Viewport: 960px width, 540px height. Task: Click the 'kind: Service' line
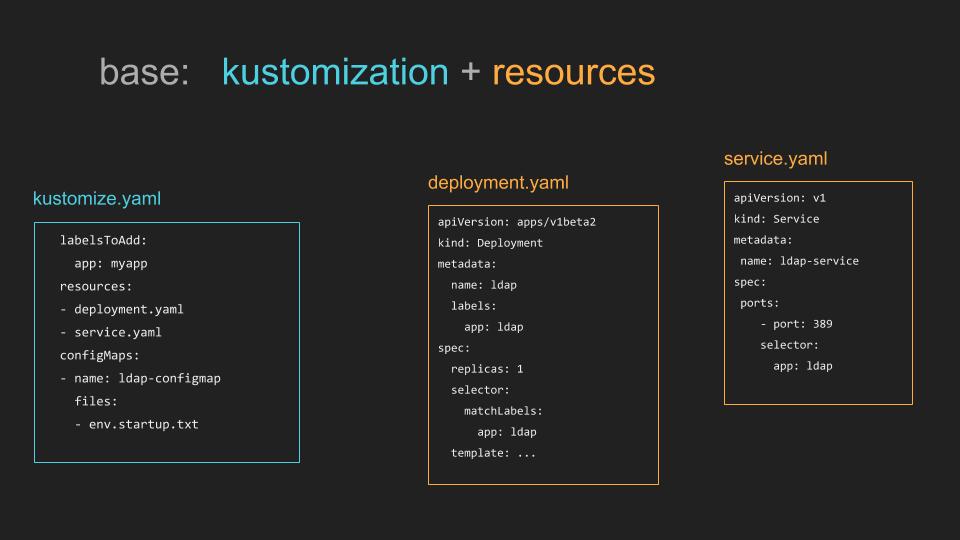(x=776, y=219)
